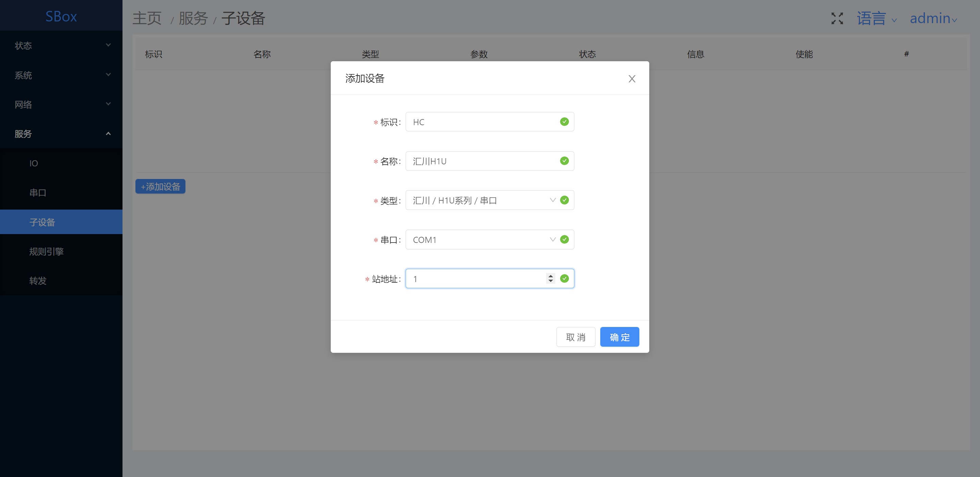980x477 pixels.
Task: Increase 站地址 value with up arrow
Action: (x=551, y=276)
